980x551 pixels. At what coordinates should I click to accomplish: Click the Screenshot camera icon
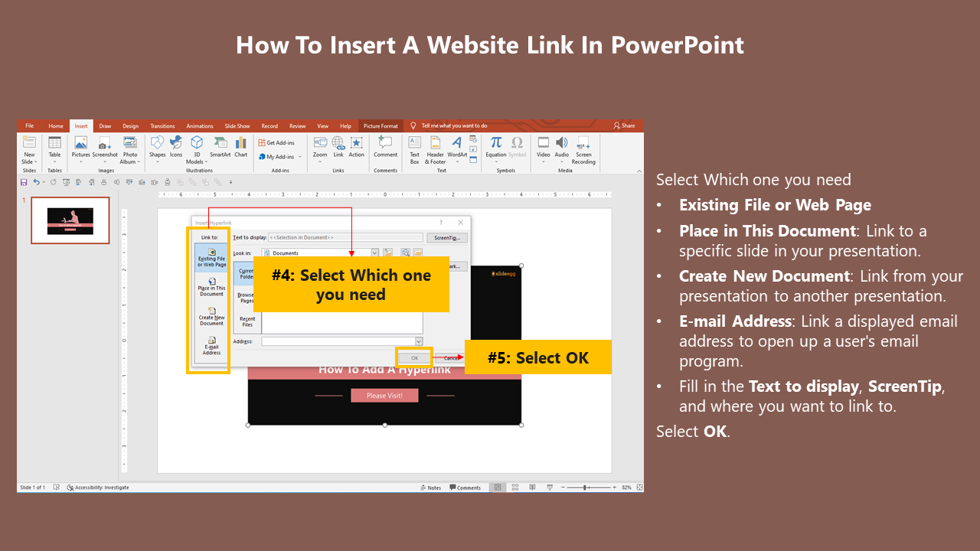(105, 142)
